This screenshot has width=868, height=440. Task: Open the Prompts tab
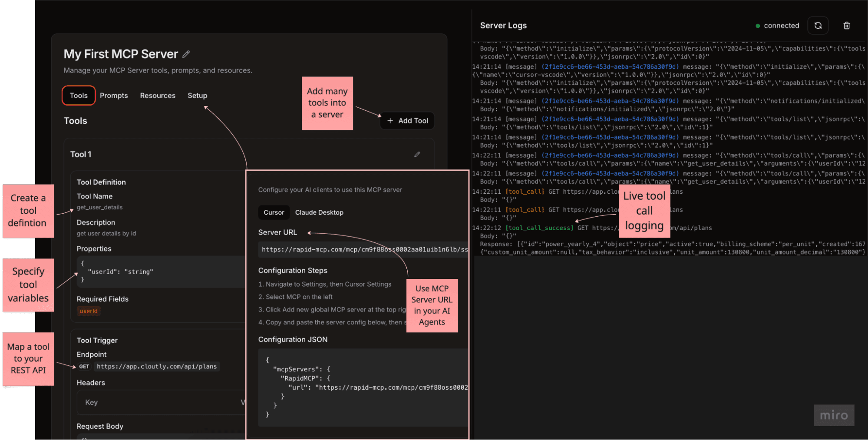tap(114, 96)
